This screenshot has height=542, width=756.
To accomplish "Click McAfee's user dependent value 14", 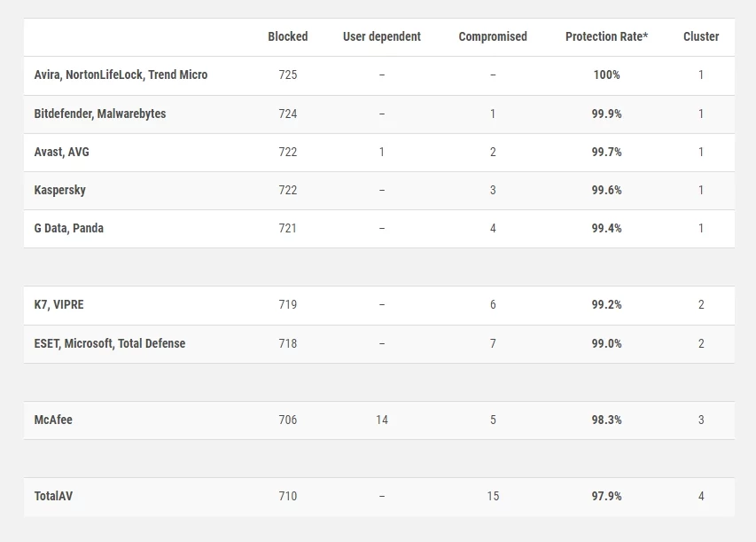I will click(x=382, y=420).
